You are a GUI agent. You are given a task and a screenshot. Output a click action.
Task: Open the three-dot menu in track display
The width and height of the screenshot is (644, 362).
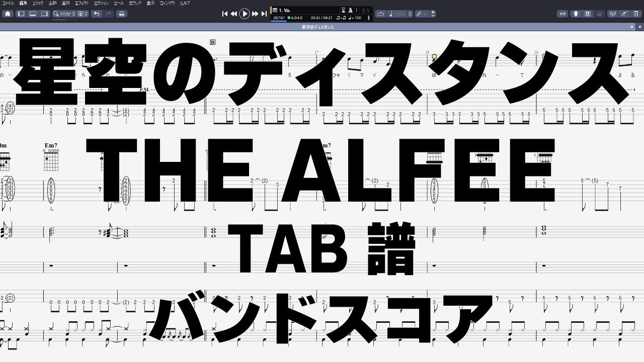pyautogui.click(x=356, y=10)
